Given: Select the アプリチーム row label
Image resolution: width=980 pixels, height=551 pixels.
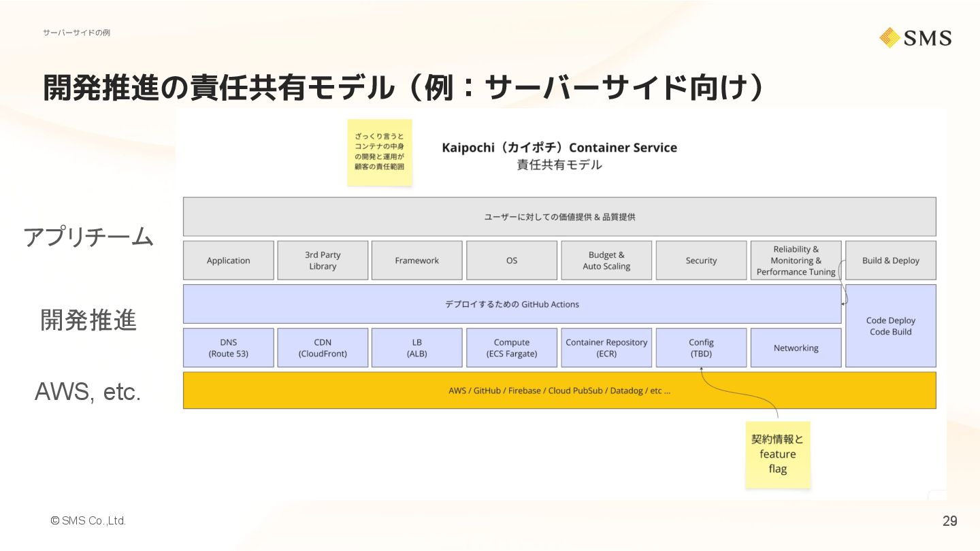Looking at the screenshot, I should (x=88, y=237).
